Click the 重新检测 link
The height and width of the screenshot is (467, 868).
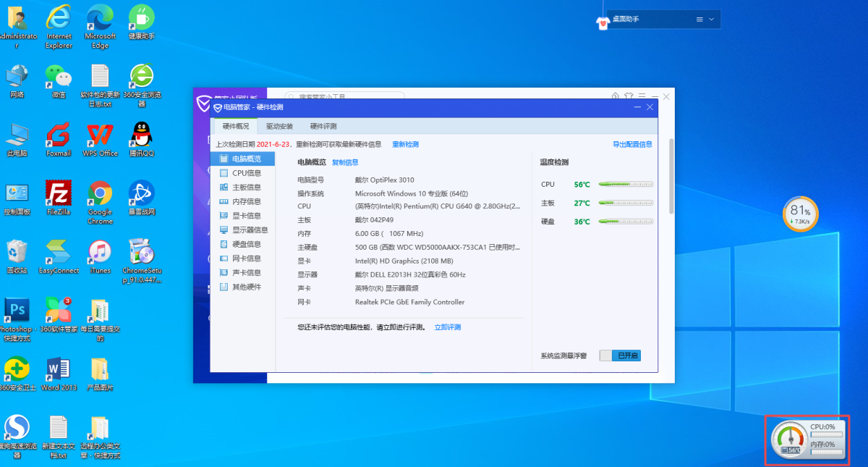405,144
